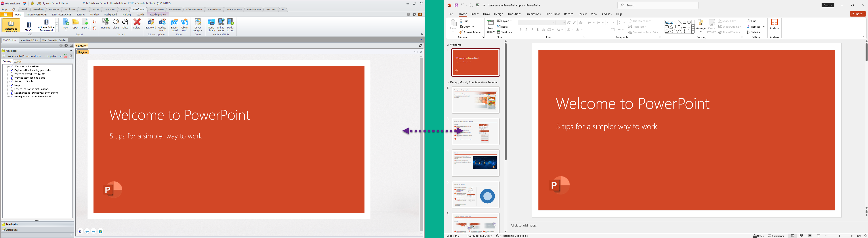Click the zoom in plus button
This screenshot has width=868, height=238.
(x=851, y=236)
